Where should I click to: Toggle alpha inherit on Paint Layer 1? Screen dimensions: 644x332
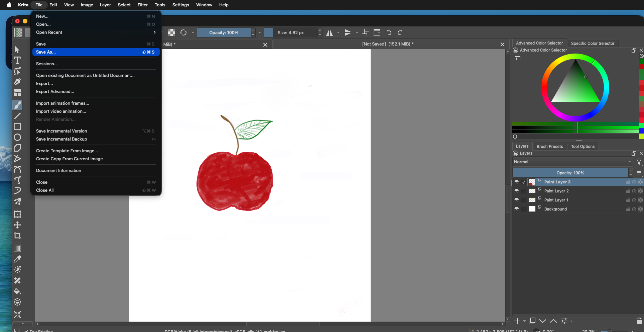point(634,200)
